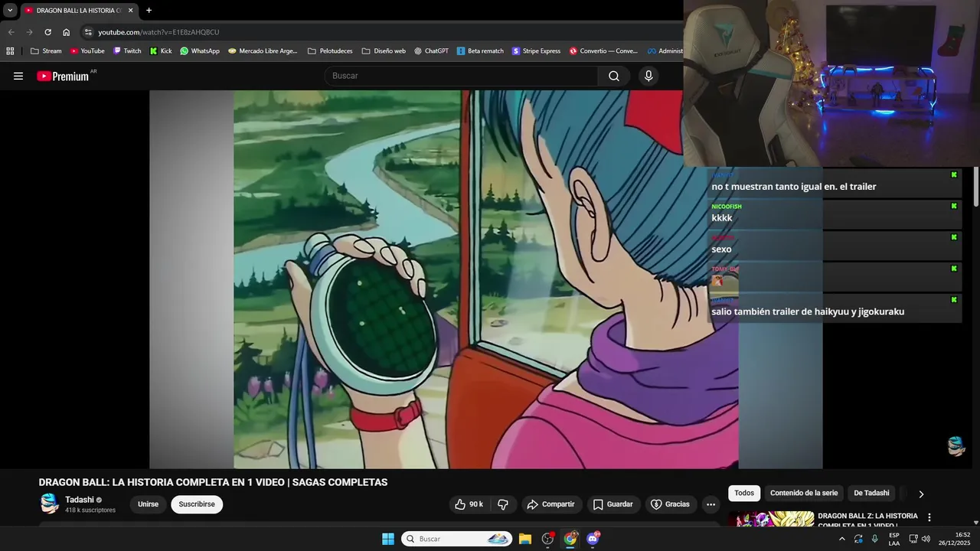Screen dimensions: 980x551
Task: Expand the Diseño web bookmarks folder
Action: [384, 51]
